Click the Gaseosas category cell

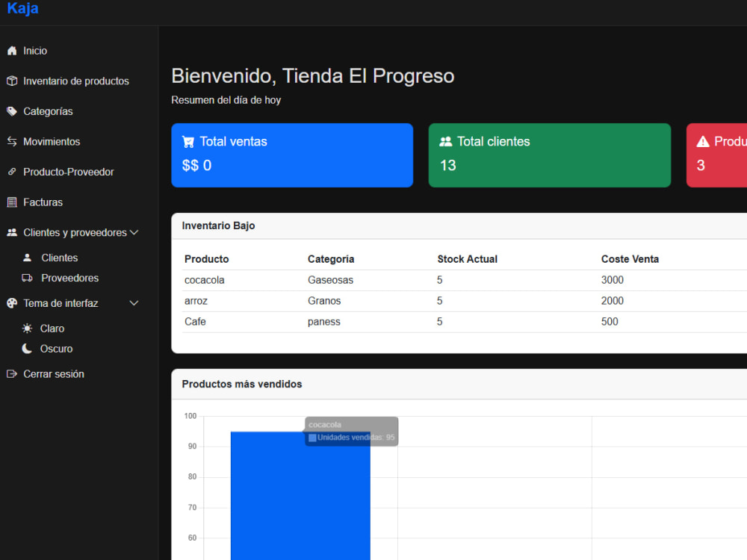[331, 280]
